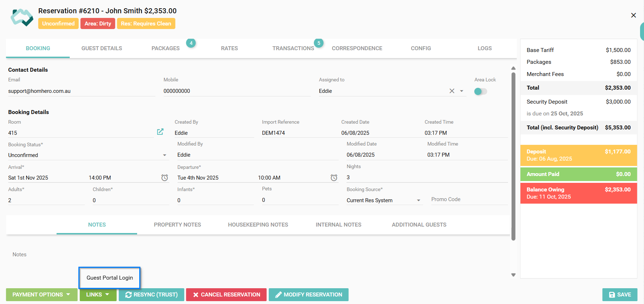Image resolution: width=644 pixels, height=304 pixels.
Task: Open room 415 external link icon
Action: click(160, 132)
